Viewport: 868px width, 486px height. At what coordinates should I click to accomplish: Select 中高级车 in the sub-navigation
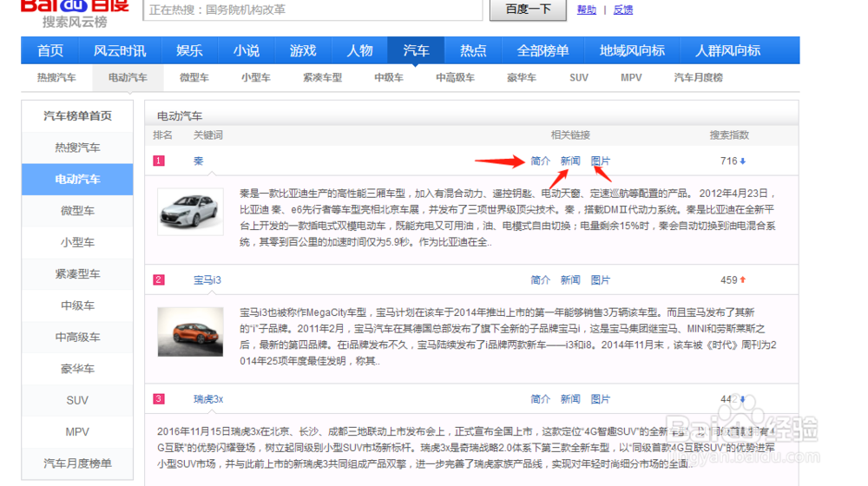tap(455, 77)
